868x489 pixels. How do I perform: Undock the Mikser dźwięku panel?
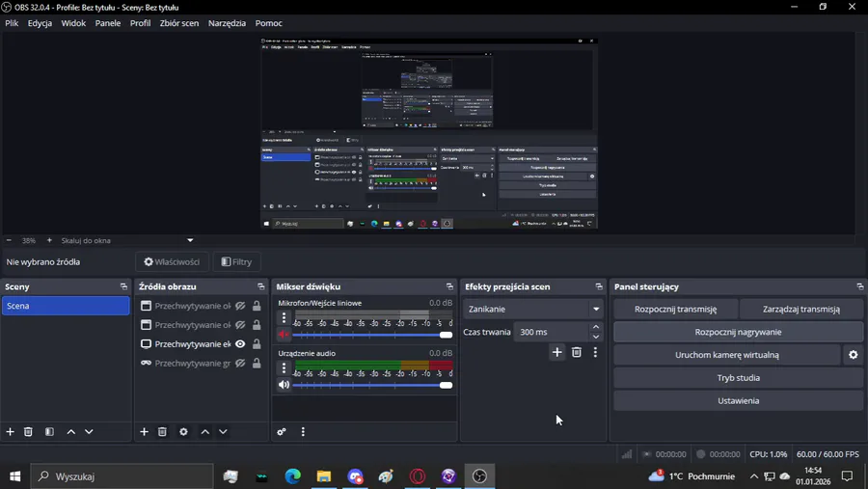(x=449, y=286)
